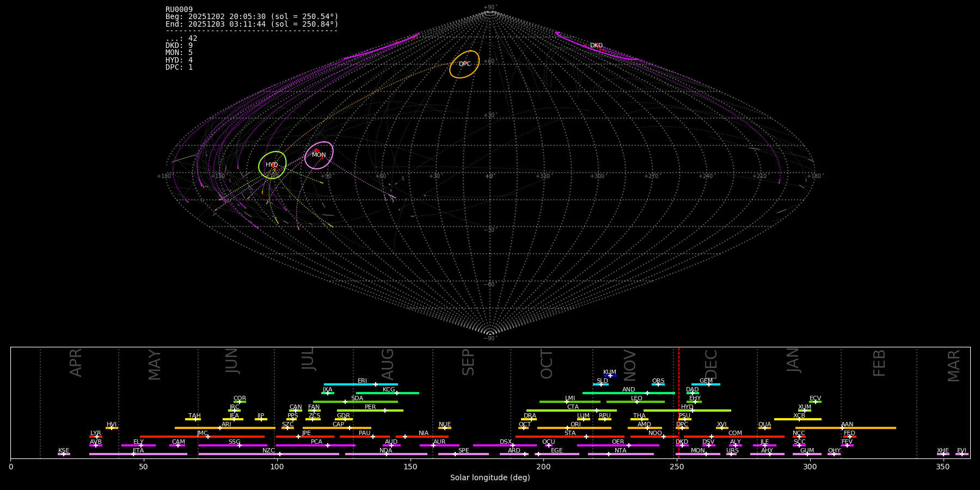Click the green LEO shower bar
980x490 pixels.
[x=635, y=402]
